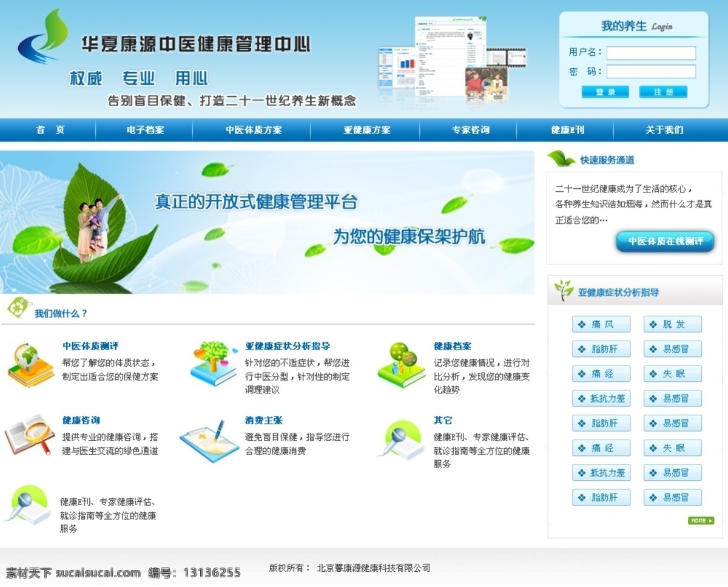Click the globe-on-book icon beside 中医体质测评

(30, 365)
